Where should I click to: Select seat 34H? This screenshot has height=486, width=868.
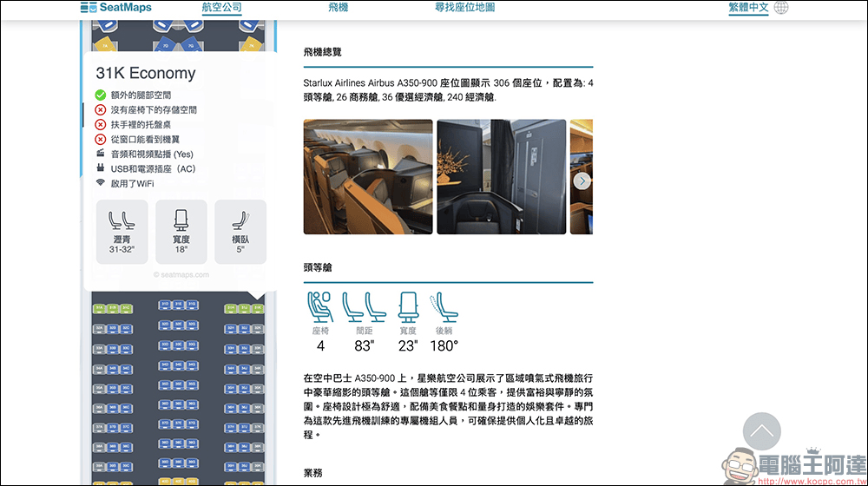[x=231, y=369]
